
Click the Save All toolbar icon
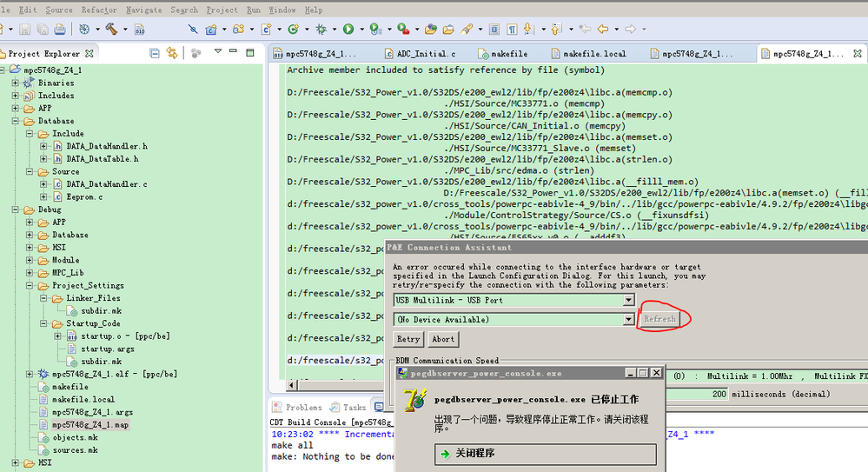click(42, 30)
